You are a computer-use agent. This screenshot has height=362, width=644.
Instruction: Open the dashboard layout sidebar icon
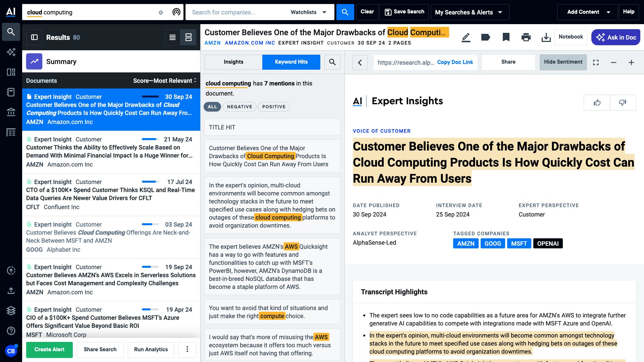[11, 72]
